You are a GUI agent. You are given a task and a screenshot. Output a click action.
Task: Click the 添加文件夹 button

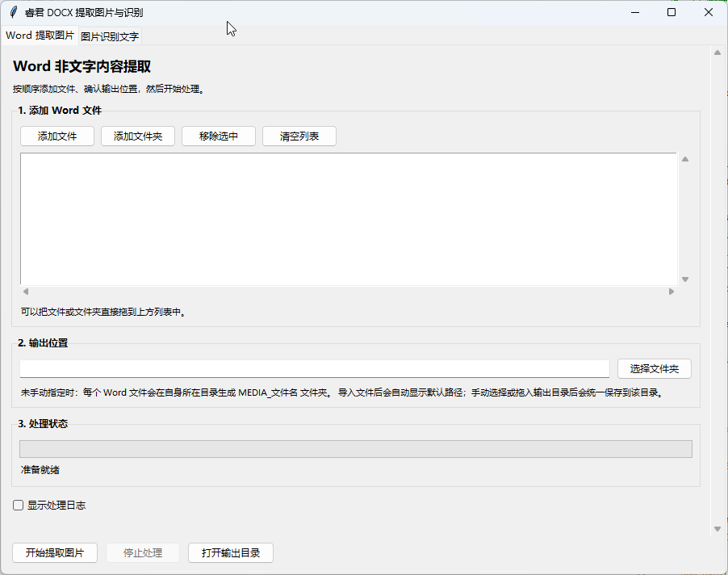[138, 136]
